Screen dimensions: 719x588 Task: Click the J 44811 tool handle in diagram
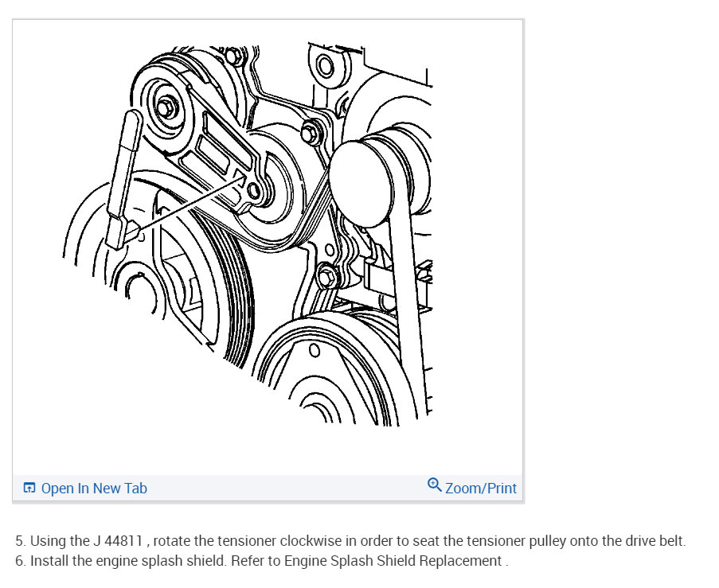(125, 180)
